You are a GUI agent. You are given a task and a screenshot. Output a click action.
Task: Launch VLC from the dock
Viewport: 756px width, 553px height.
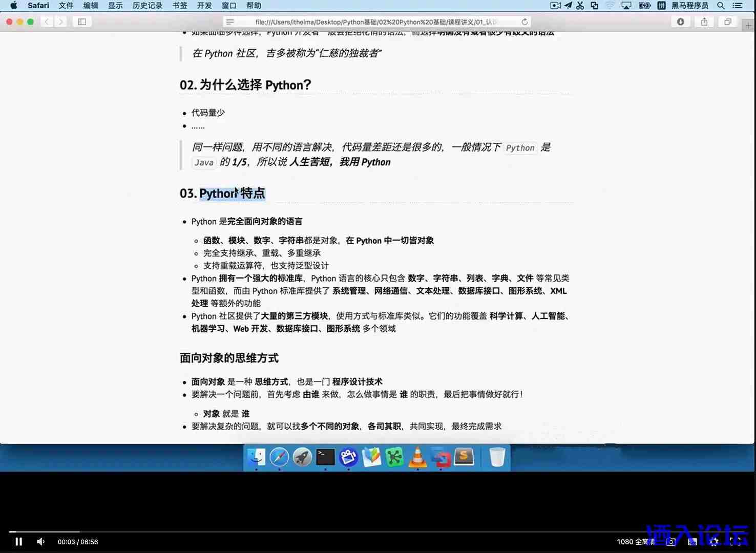(418, 457)
